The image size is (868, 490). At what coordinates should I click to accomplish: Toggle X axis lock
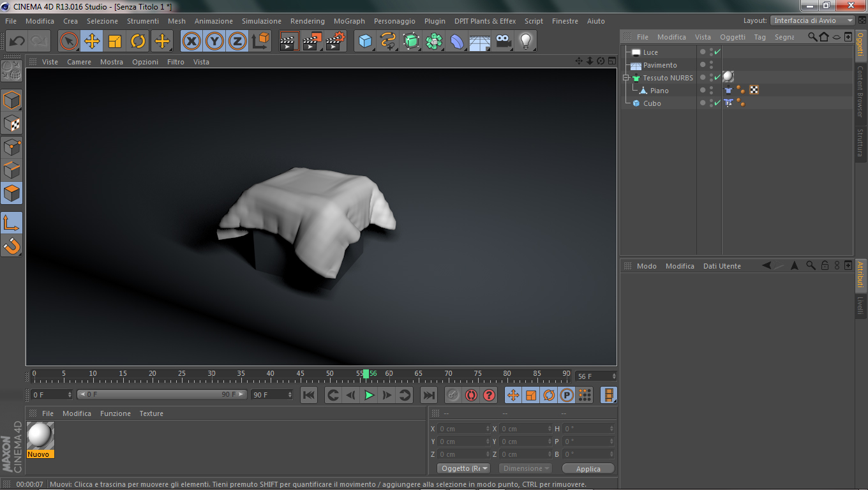[191, 41]
